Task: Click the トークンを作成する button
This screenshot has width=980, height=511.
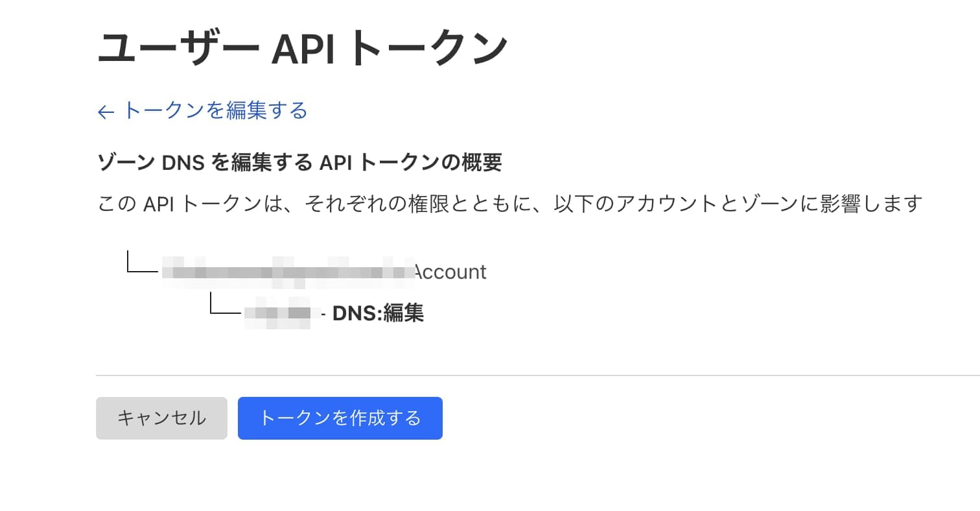Action: point(340,418)
